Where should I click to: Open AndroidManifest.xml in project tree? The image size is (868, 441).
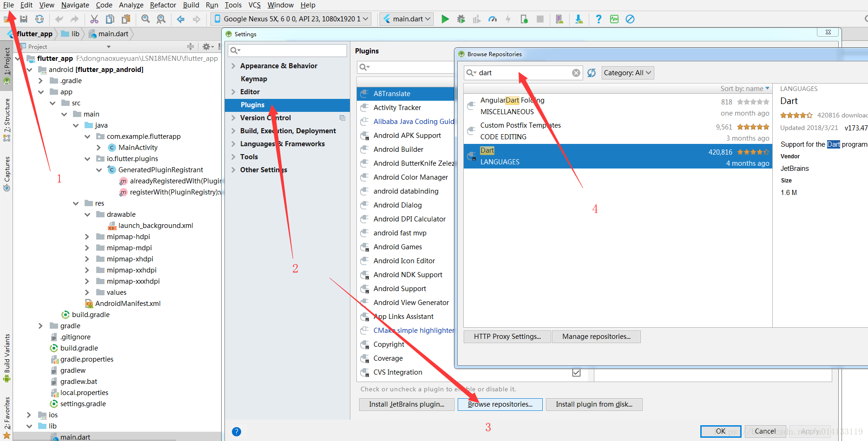128,304
